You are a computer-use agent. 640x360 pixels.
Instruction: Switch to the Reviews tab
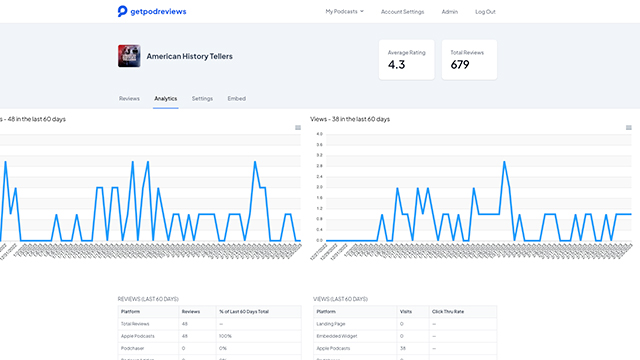click(129, 98)
